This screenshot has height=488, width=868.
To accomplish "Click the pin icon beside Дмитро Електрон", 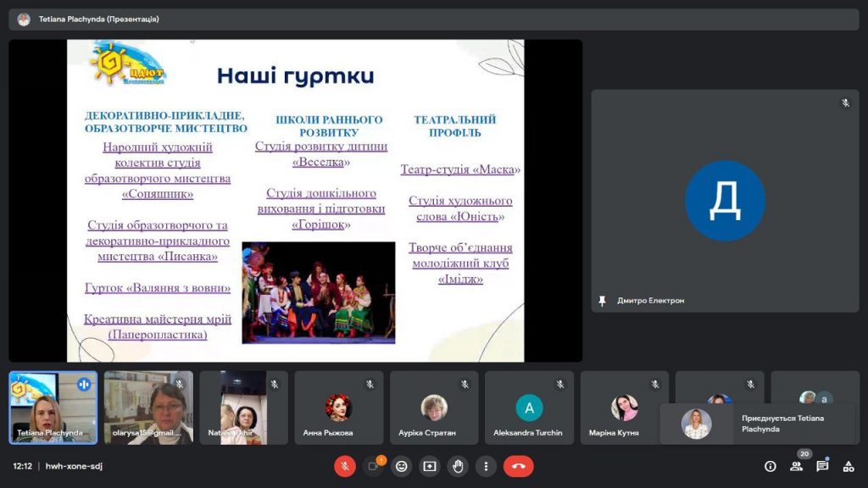I will 603,301.
